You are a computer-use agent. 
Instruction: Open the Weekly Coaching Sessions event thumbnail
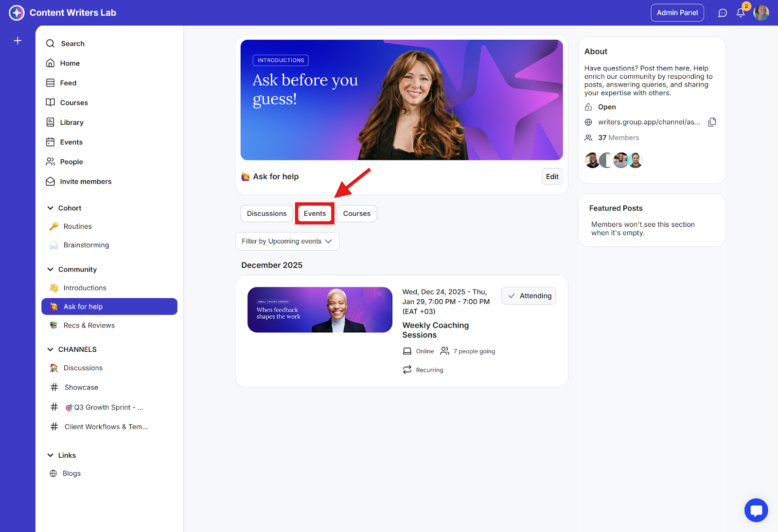319,310
